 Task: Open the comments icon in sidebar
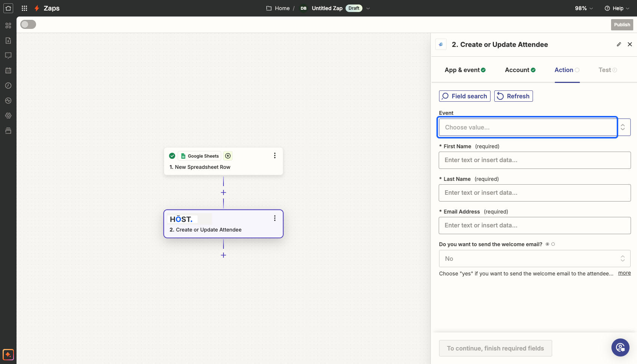[x=8, y=56]
